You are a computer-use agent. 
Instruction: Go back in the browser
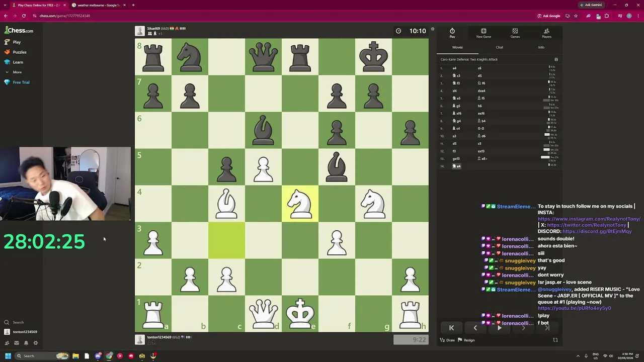pos(6,16)
